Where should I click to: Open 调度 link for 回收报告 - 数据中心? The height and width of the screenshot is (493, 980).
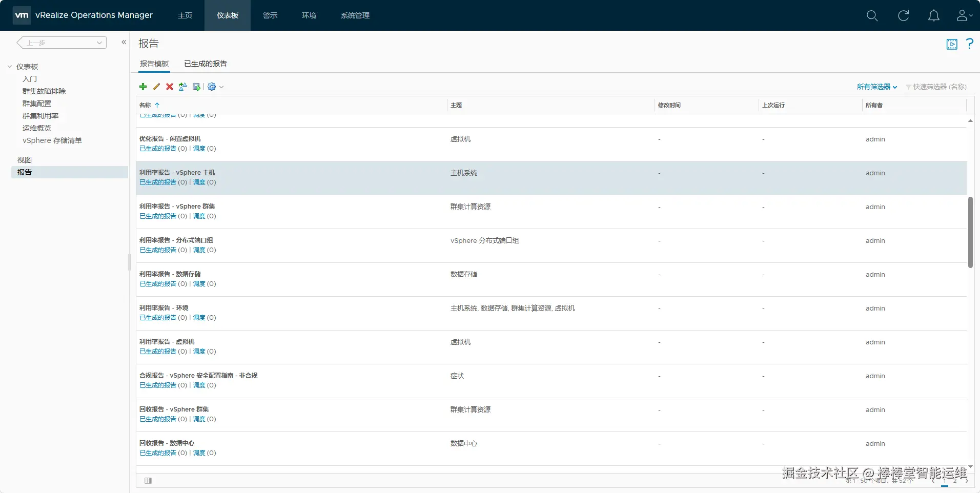pos(199,453)
